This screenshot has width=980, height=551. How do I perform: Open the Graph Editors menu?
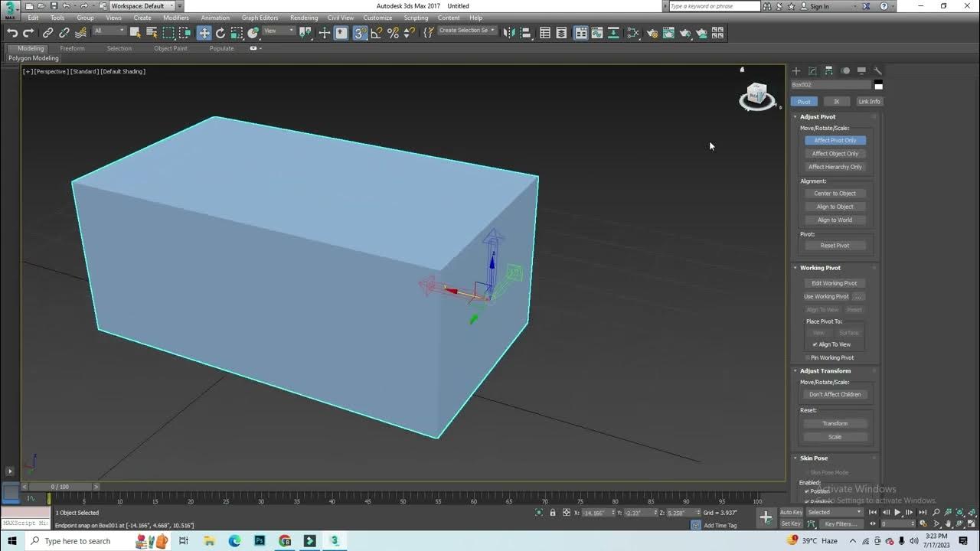(x=260, y=18)
